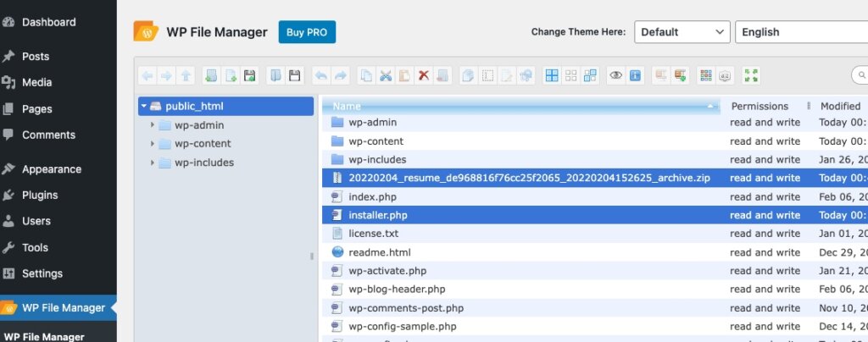Viewport: 868px width, 342px height.
Task: Open the language dropdown showing English
Action: [802, 32]
